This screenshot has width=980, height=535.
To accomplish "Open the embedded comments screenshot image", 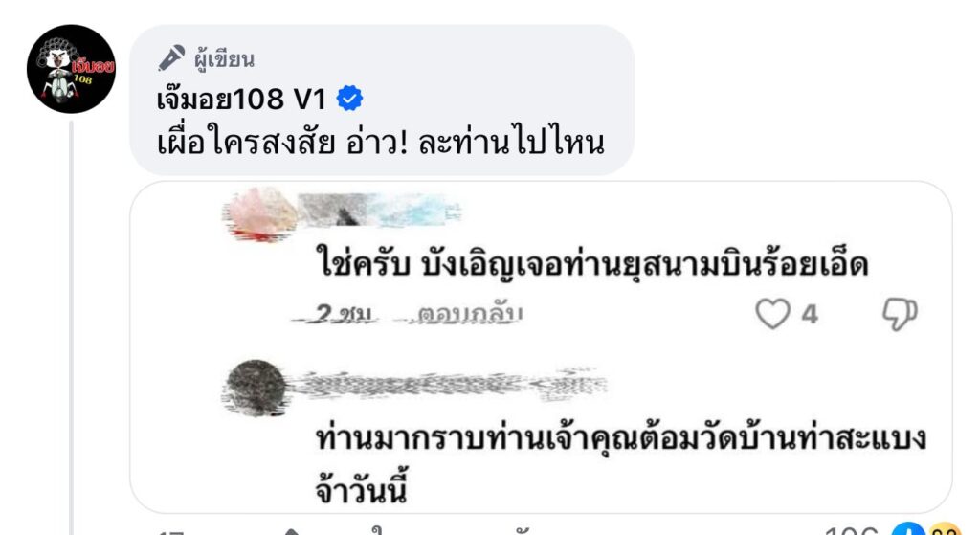I will [x=542, y=347].
